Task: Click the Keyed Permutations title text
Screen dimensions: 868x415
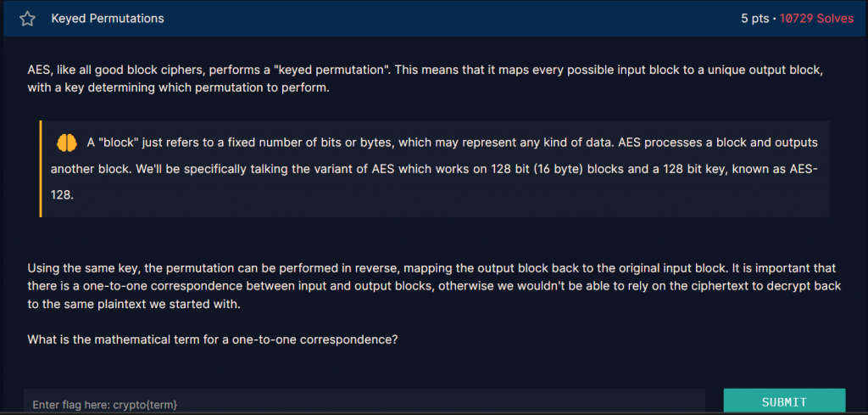Action: [x=108, y=19]
